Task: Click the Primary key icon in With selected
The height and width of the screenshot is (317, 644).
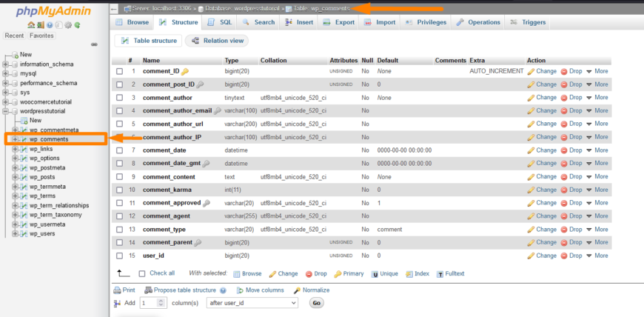Action: tap(338, 274)
